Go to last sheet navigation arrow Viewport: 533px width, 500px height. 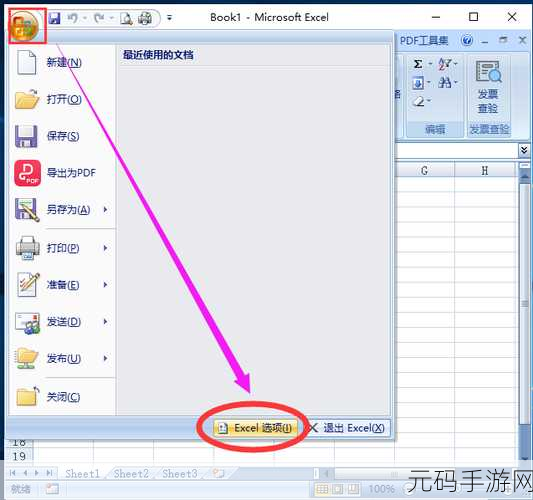[49, 473]
